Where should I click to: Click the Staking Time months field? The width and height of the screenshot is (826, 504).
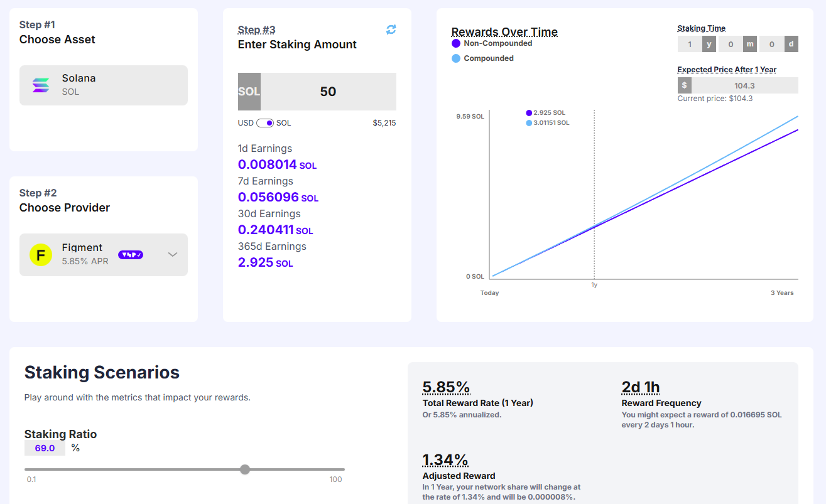coord(731,45)
